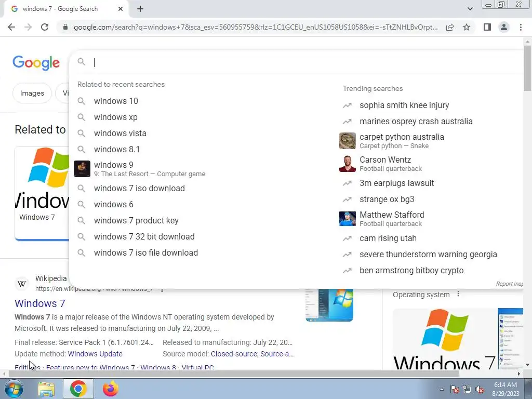The height and width of the screenshot is (399, 532).
Task: Open the Chrome side panel
Action: pyautogui.click(x=487, y=27)
